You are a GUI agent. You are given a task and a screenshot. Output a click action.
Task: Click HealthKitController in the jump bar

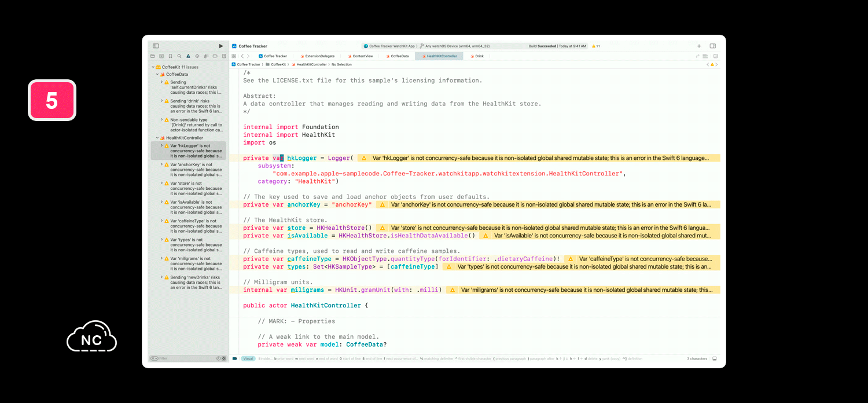(x=310, y=64)
